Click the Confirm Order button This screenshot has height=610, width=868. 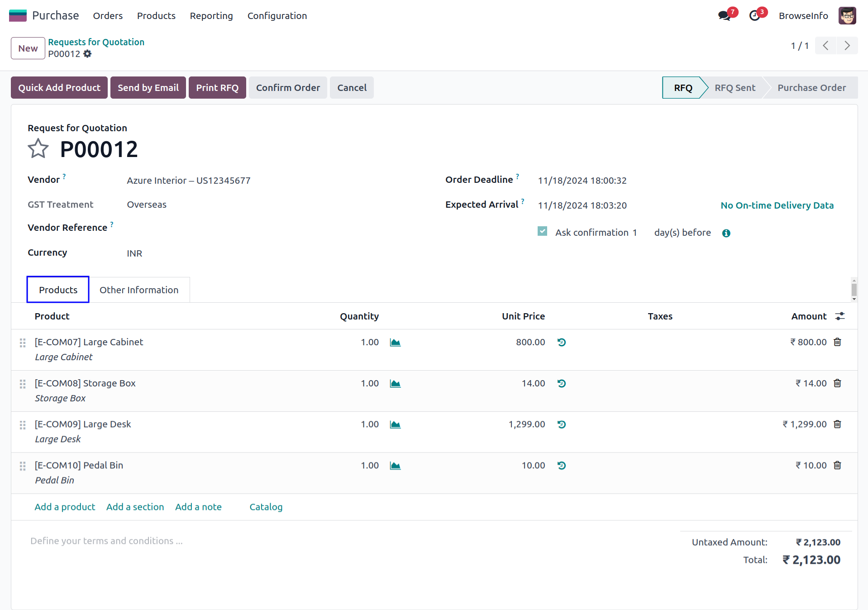(x=288, y=88)
